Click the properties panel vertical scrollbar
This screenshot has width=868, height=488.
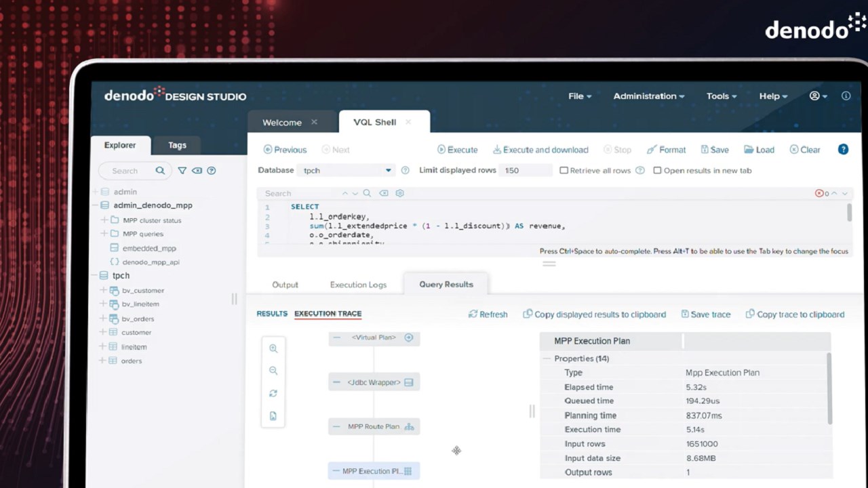(829, 388)
